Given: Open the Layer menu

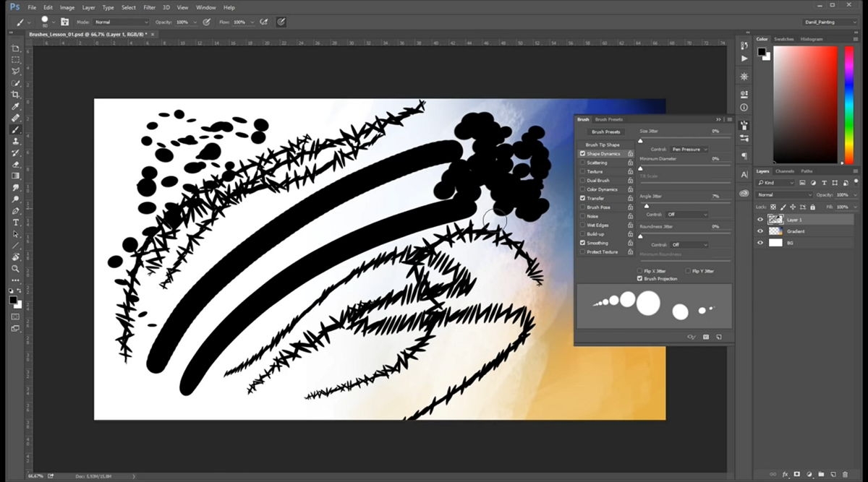Looking at the screenshot, I should pyautogui.click(x=88, y=7).
